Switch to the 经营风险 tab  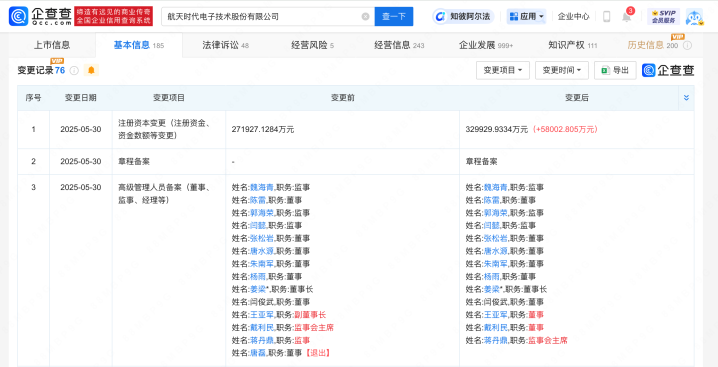pyautogui.click(x=312, y=45)
